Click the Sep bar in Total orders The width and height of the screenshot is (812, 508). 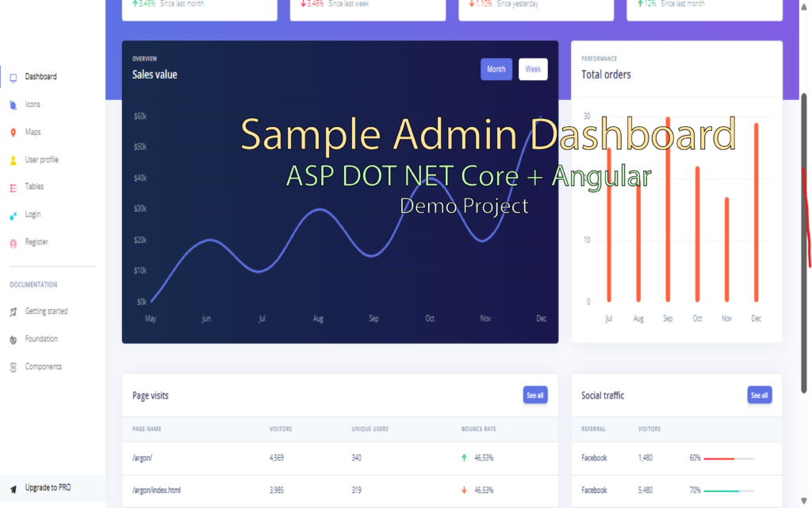(x=668, y=210)
